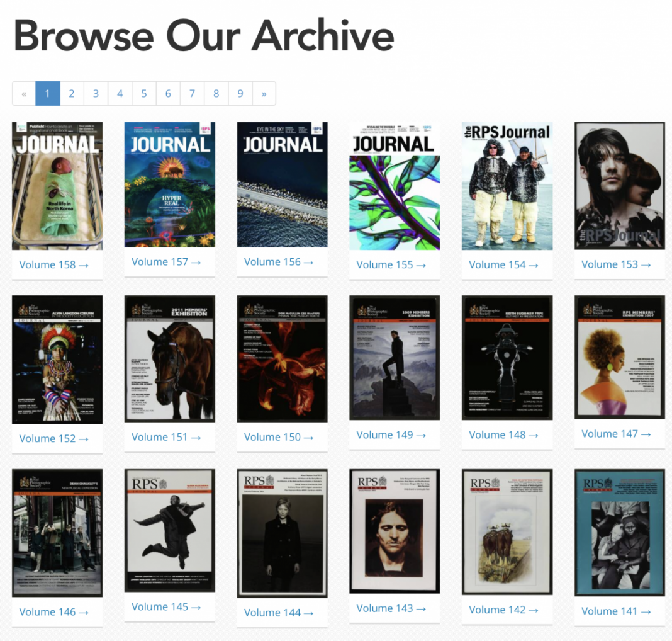Follow the Volume 155 link
Screen dimensions: 672x641
click(391, 264)
